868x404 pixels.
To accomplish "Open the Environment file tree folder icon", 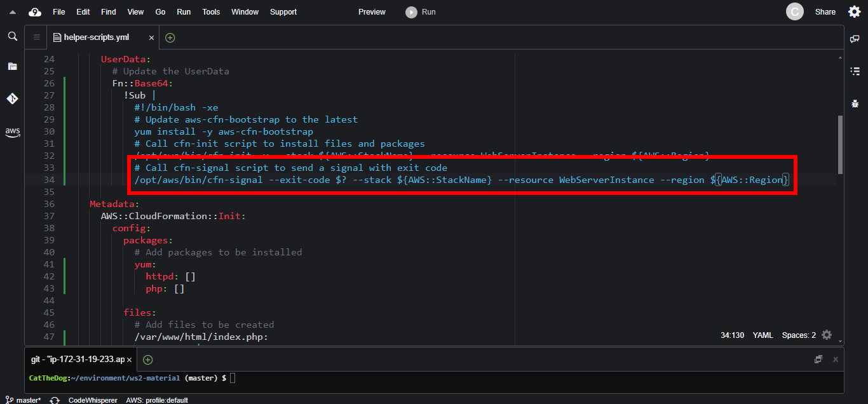I will tap(12, 66).
